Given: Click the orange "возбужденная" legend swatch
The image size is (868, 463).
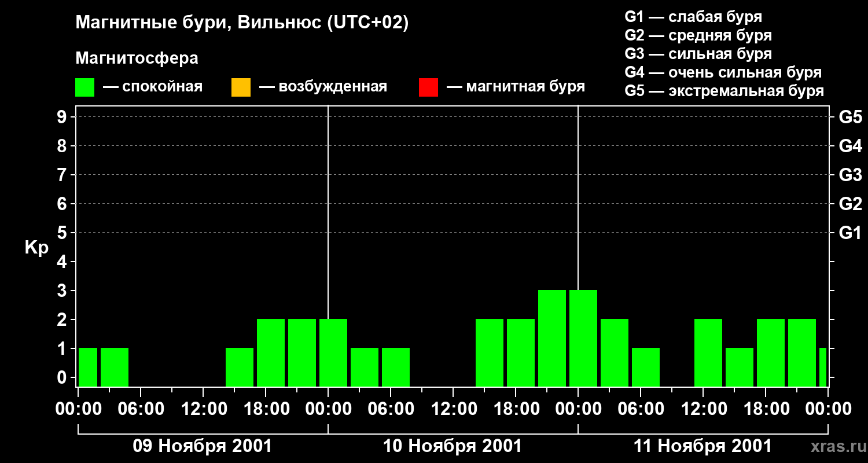Looking at the screenshot, I should pos(241,87).
